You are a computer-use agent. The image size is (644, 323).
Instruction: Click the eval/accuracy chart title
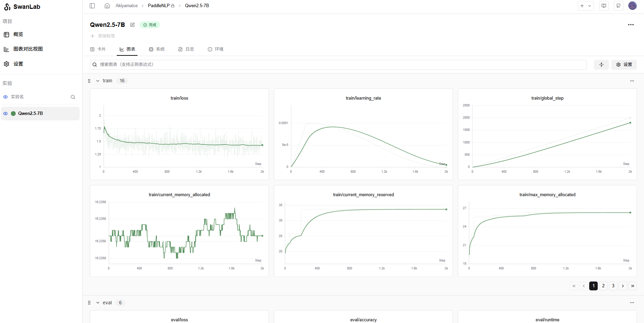coord(364,320)
